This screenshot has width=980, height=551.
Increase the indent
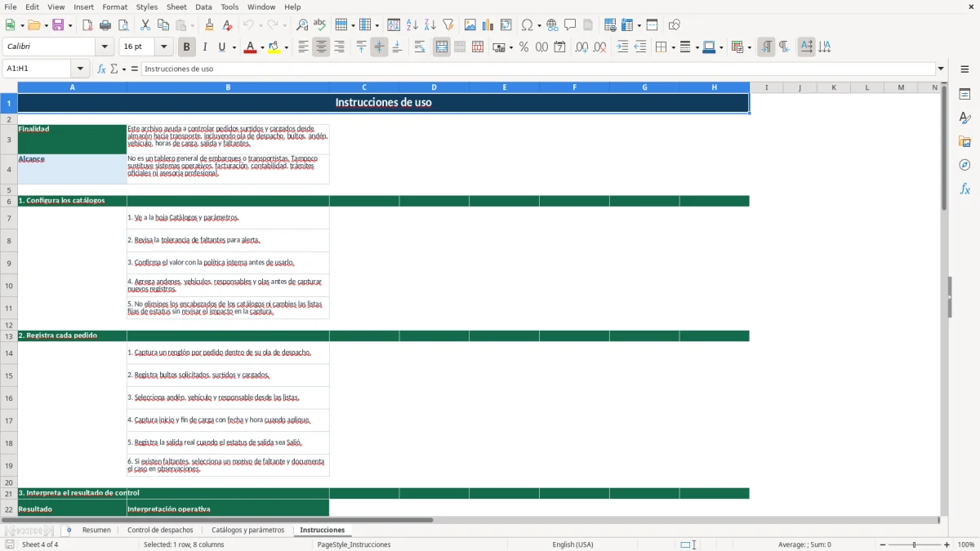[622, 47]
